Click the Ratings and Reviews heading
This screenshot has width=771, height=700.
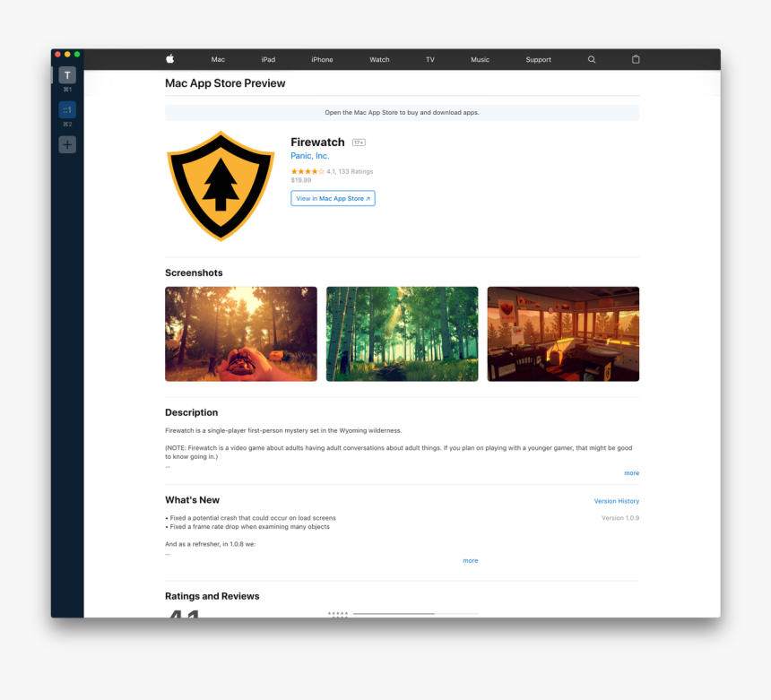pyautogui.click(x=212, y=596)
